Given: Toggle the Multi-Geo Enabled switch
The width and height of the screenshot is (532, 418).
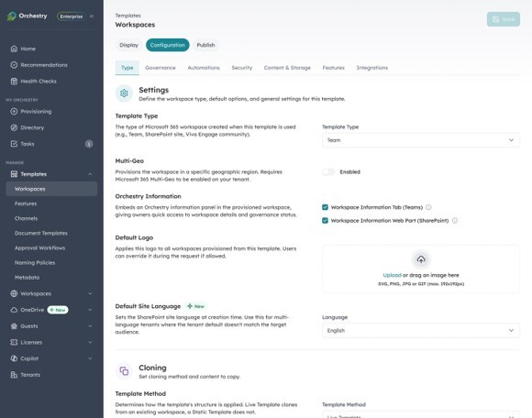Looking at the screenshot, I should click(x=328, y=172).
